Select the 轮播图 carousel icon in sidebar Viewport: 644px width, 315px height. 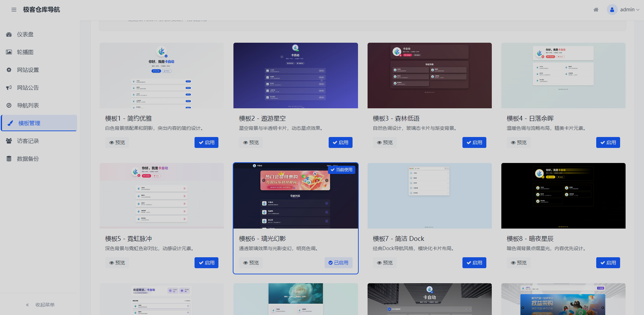point(9,52)
